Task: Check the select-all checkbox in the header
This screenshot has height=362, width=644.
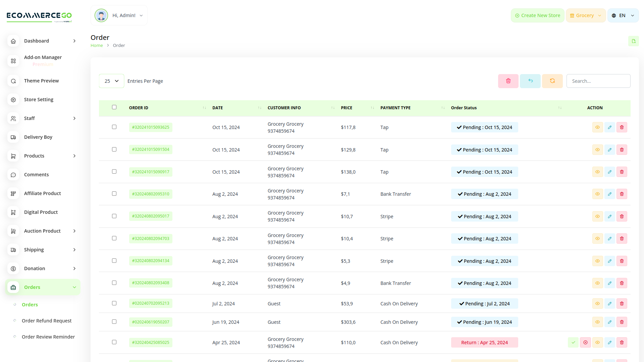Action: pyautogui.click(x=114, y=107)
